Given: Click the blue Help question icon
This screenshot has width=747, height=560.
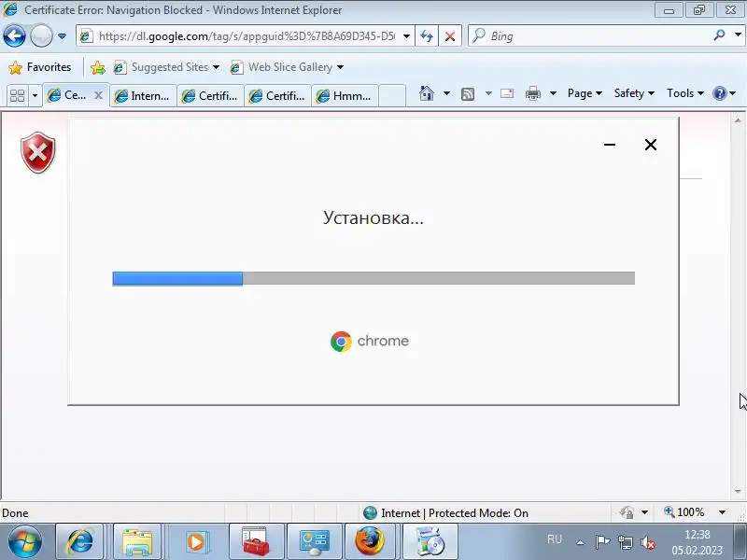Looking at the screenshot, I should point(719,93).
